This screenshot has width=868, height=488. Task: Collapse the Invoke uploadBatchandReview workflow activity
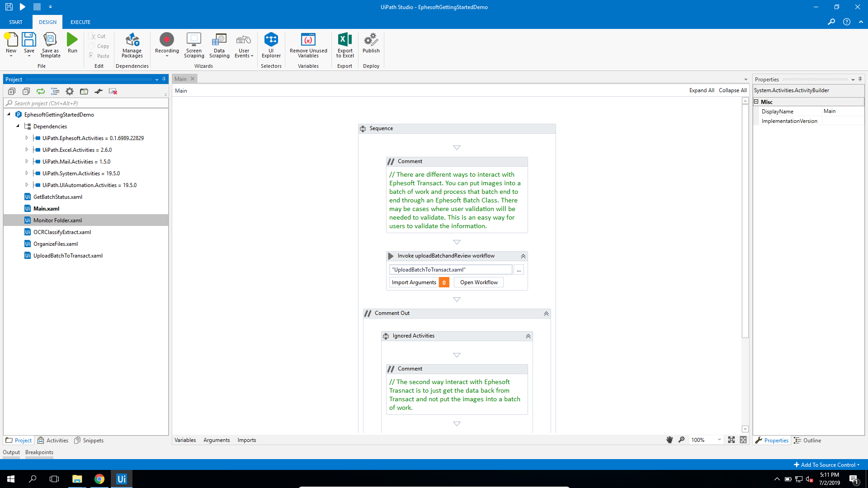[x=523, y=256]
